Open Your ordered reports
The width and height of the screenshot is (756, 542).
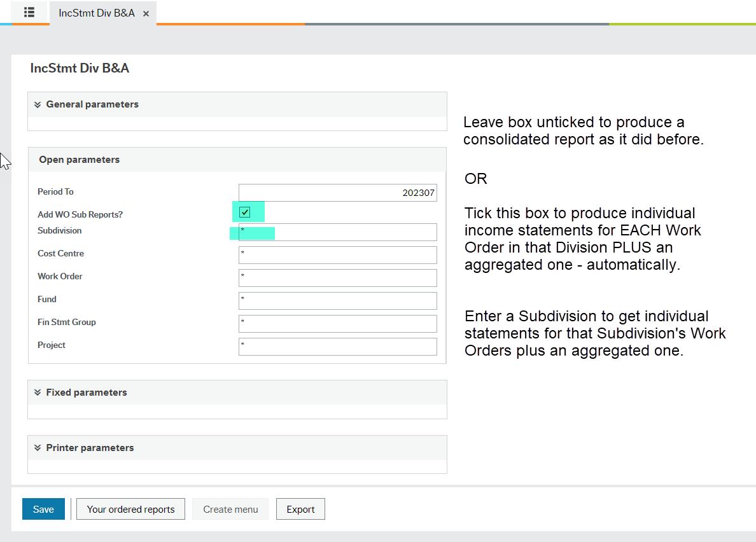[x=130, y=509]
